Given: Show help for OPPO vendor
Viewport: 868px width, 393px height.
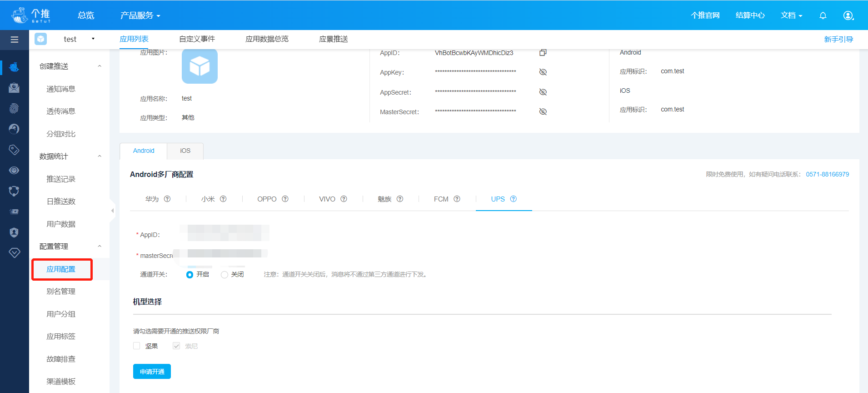Looking at the screenshot, I should (x=285, y=199).
